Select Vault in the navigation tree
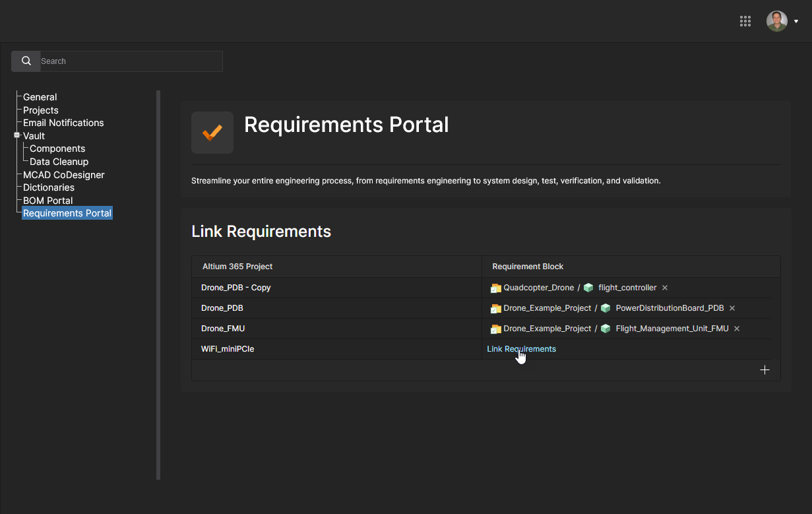Image resolution: width=812 pixels, height=514 pixels. coord(34,136)
